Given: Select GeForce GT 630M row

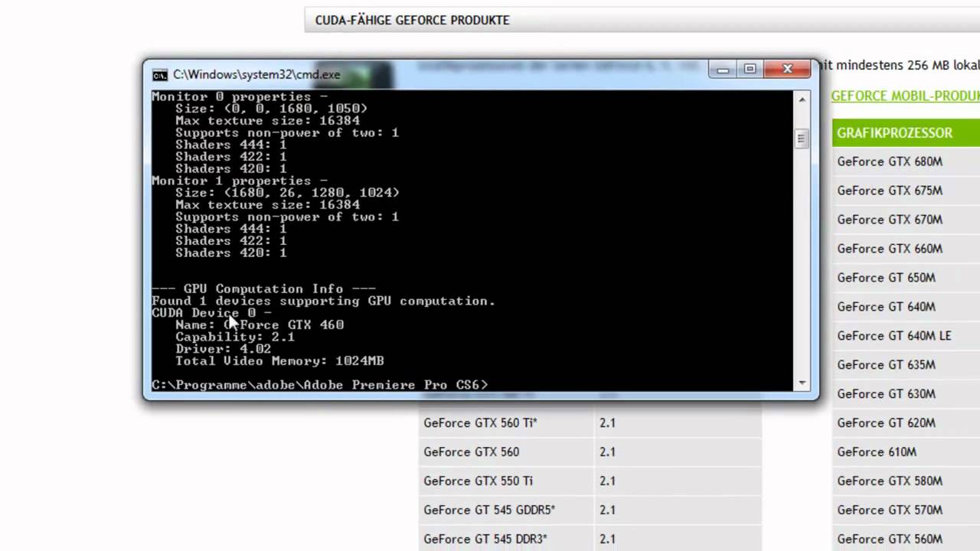Looking at the screenshot, I should pyautogui.click(x=906, y=394).
